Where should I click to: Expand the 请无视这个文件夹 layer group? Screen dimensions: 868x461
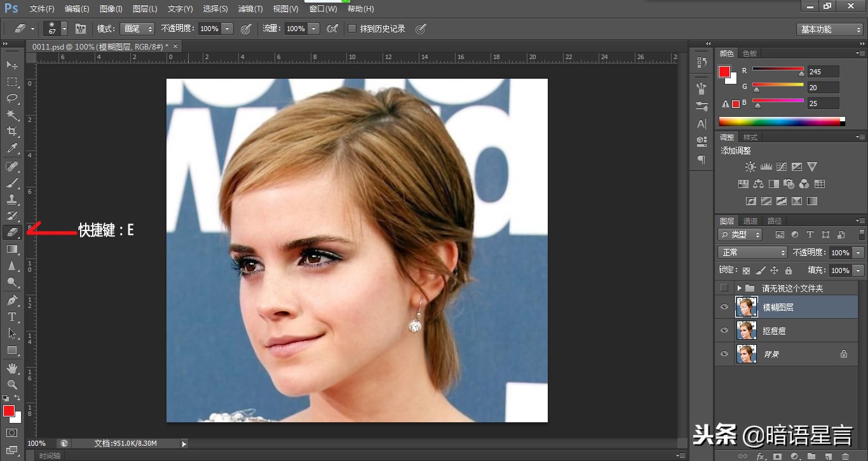pyautogui.click(x=739, y=288)
